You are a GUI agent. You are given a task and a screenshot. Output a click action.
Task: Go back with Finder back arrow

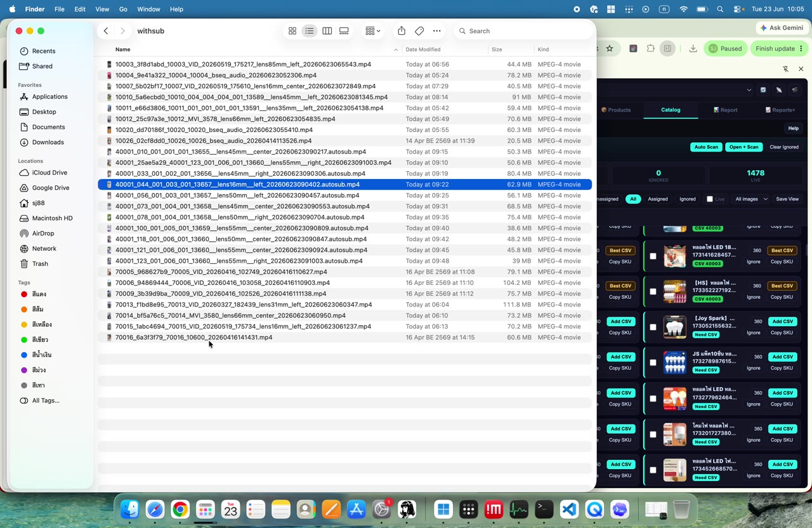[x=106, y=31]
